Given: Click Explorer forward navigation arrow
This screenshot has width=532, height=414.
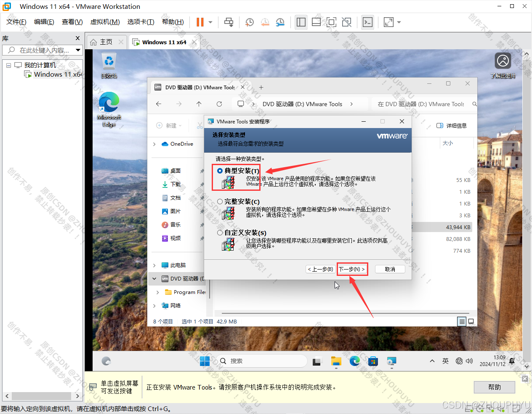Looking at the screenshot, I should [x=179, y=104].
